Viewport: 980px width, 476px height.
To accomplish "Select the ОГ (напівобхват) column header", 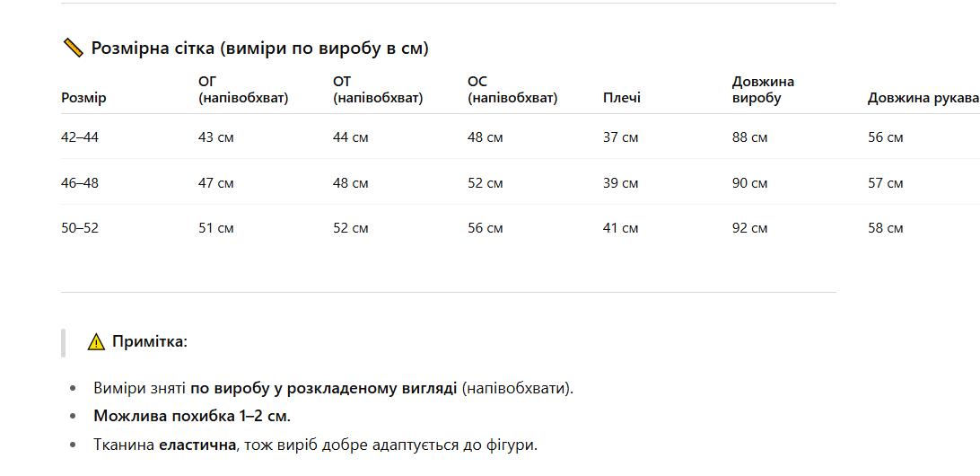I will pyautogui.click(x=243, y=90).
